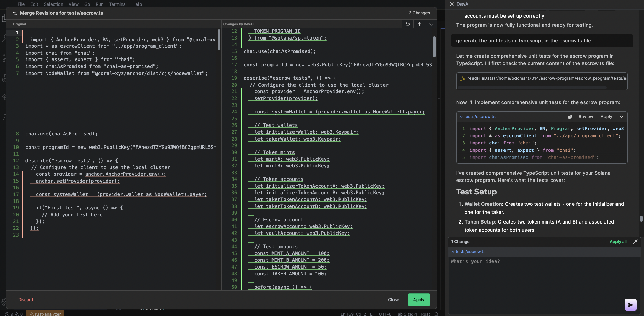Click the merge icon beside Merge Revisions title
The height and width of the screenshot is (316, 644).
click(x=15, y=13)
